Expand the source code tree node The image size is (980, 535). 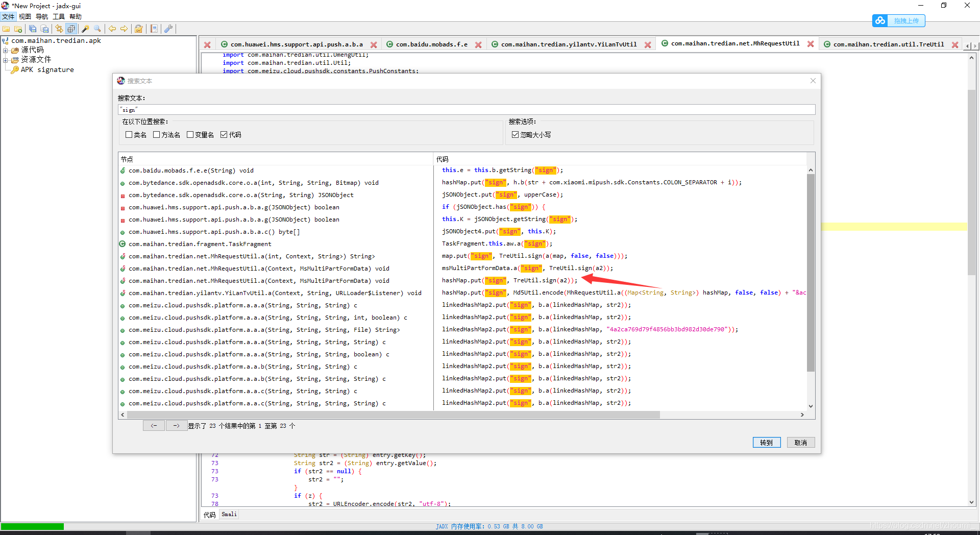[x=6, y=50]
